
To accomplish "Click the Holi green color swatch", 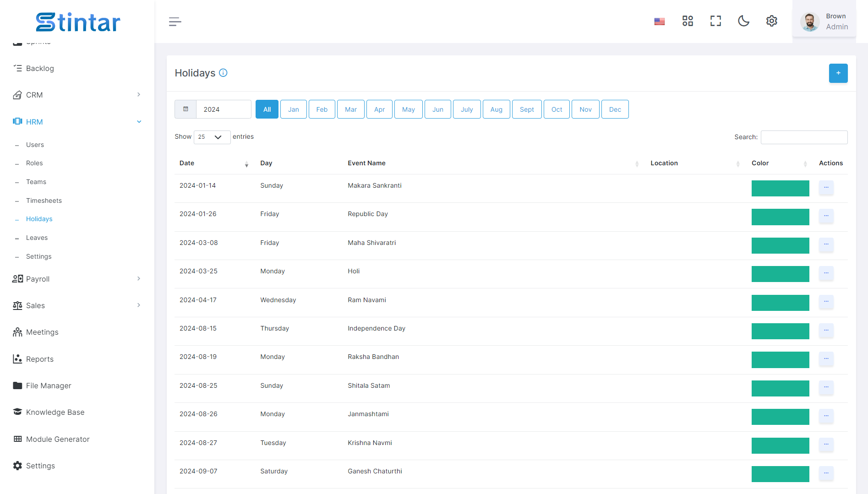I will pos(780,274).
